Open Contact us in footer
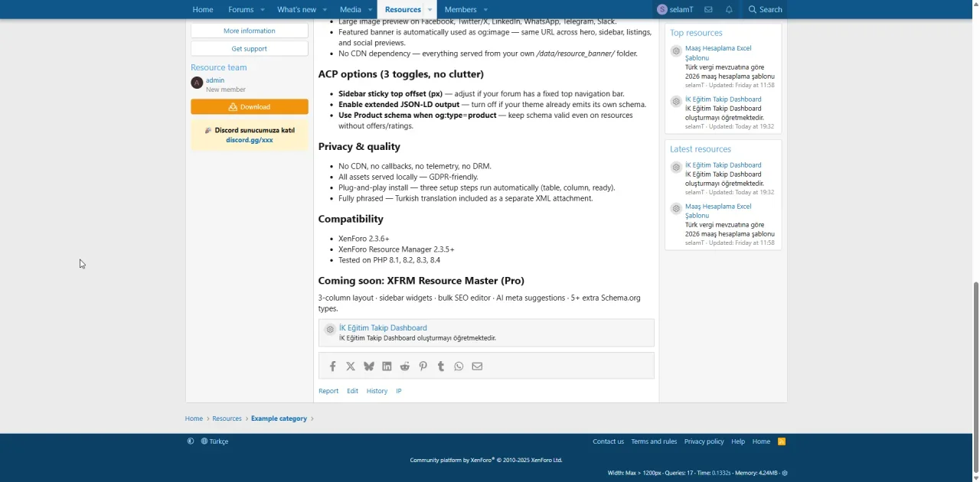This screenshot has height=482, width=980. tap(608, 441)
